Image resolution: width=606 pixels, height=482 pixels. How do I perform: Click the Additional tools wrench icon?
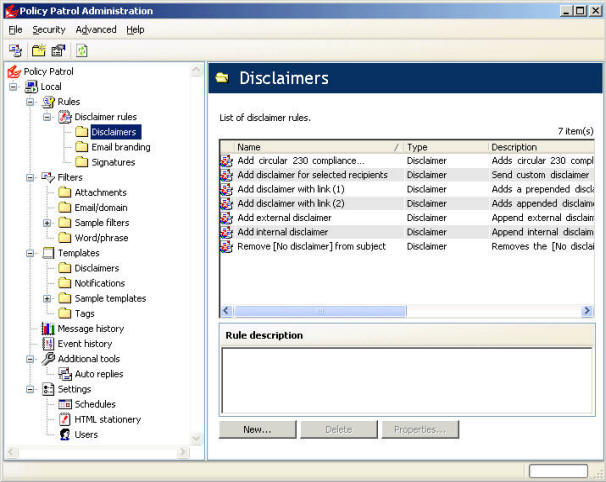[x=48, y=359]
